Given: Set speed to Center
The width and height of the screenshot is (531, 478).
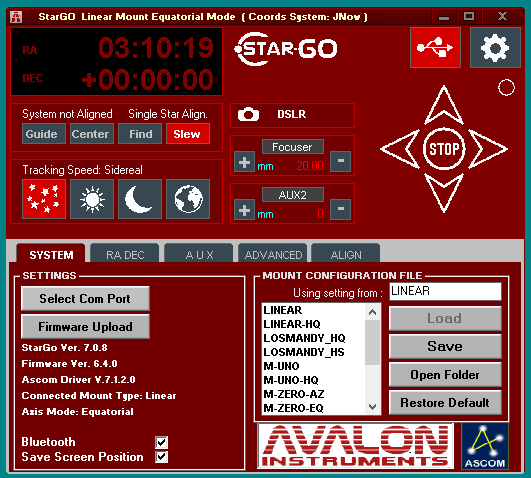Looking at the screenshot, I should [x=92, y=134].
